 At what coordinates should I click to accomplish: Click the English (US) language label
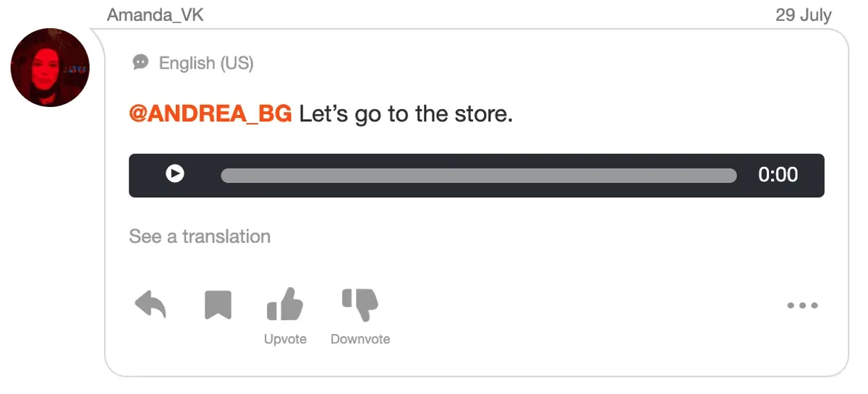pos(206,64)
